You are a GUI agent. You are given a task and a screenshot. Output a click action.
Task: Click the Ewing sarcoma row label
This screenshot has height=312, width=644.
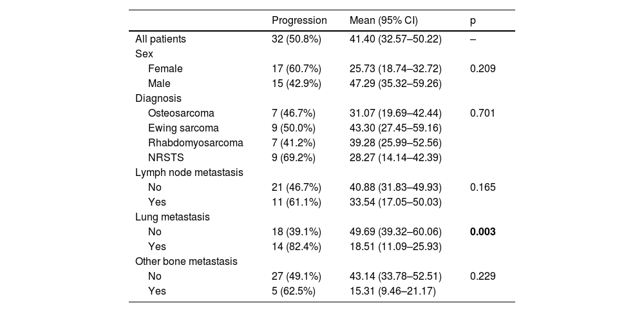click(183, 128)
